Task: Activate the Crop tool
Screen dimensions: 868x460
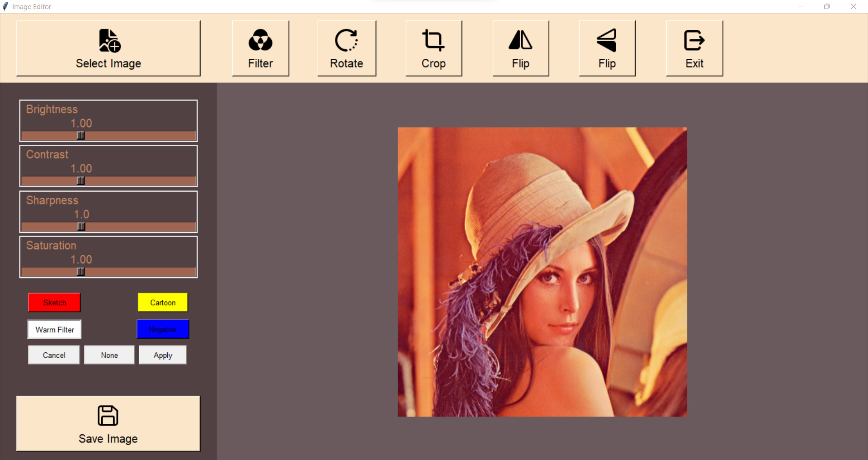Action: [434, 48]
